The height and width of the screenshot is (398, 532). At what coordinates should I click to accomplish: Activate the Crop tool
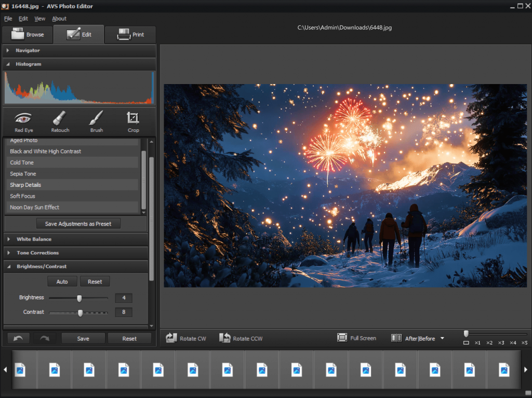[x=133, y=121]
